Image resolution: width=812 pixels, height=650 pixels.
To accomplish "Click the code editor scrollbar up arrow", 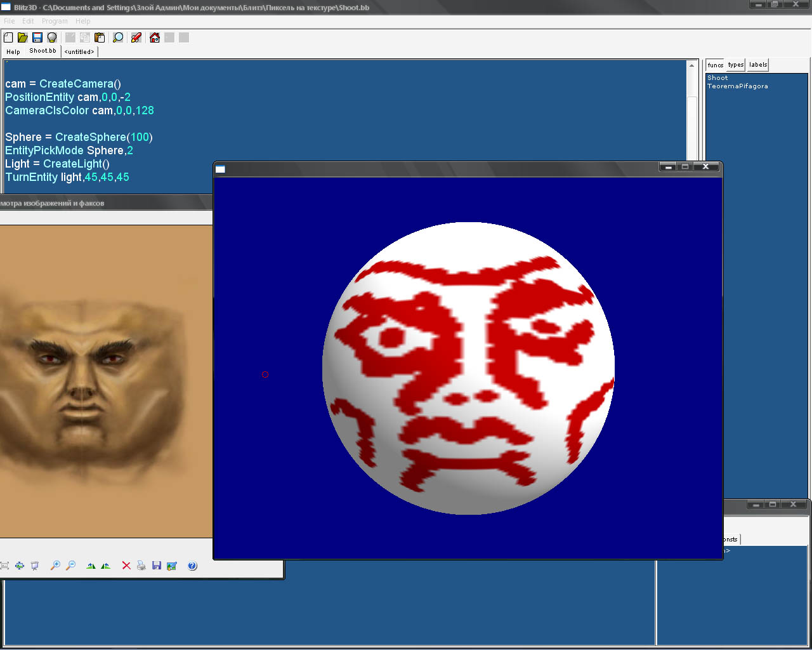I will point(691,65).
